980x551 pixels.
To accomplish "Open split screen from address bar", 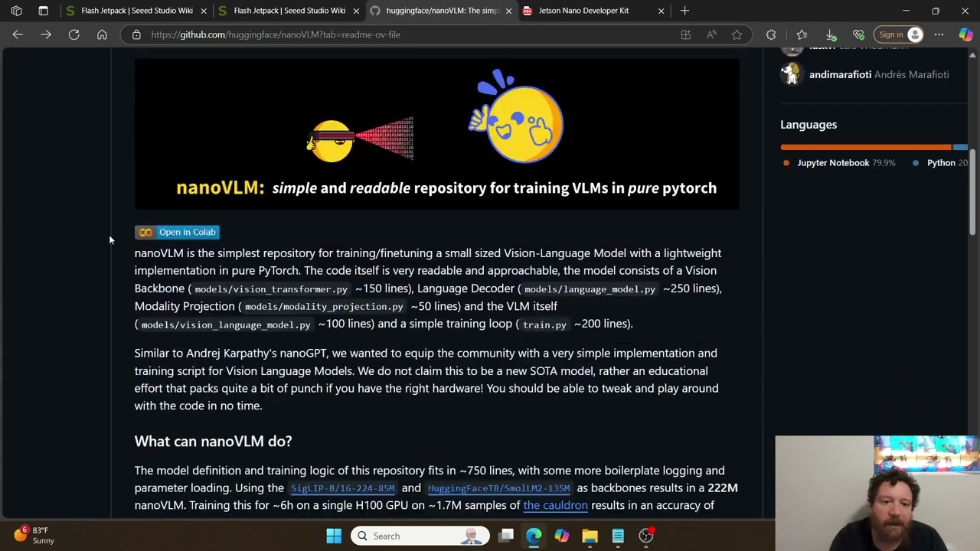I will 686,34.
